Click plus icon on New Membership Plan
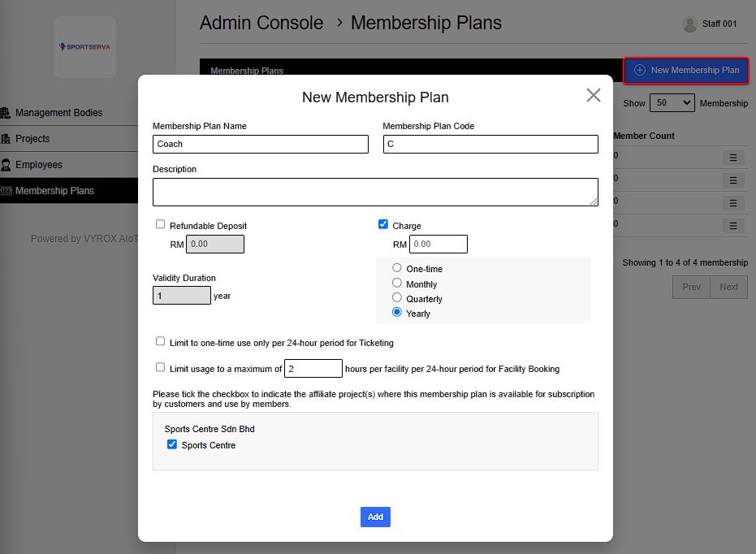The image size is (756, 554). coord(640,71)
